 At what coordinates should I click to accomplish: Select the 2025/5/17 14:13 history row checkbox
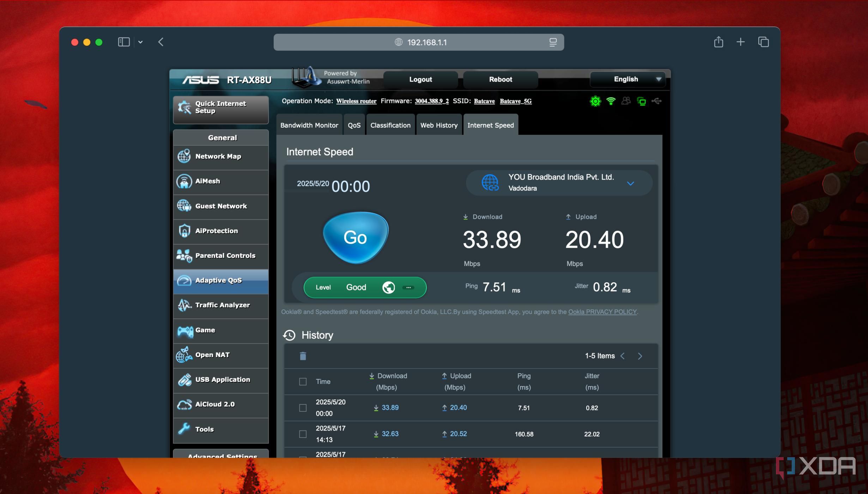tap(303, 434)
